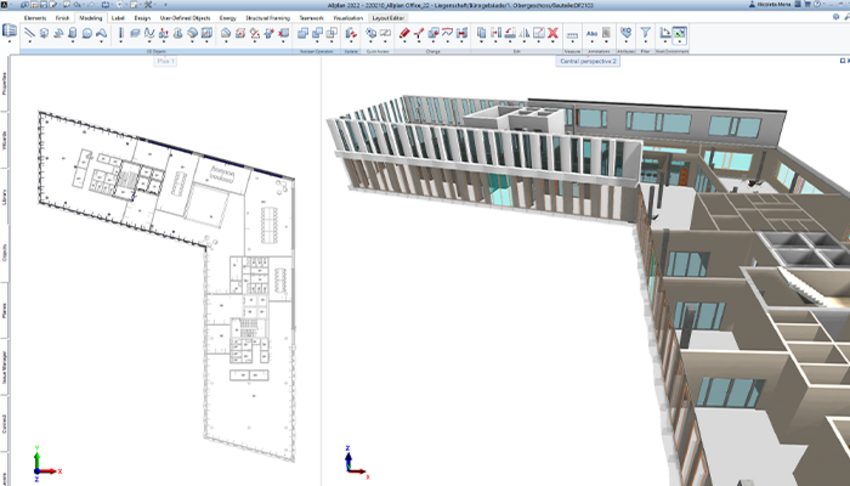Viewport: 850px width, 486px height.
Task: Click the Abc text annotation tool
Action: (593, 33)
